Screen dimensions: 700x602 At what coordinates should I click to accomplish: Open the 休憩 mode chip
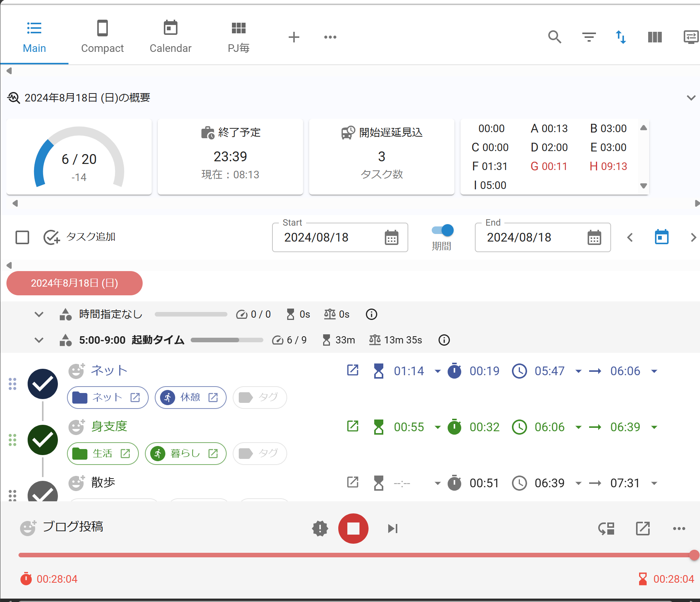tap(191, 398)
